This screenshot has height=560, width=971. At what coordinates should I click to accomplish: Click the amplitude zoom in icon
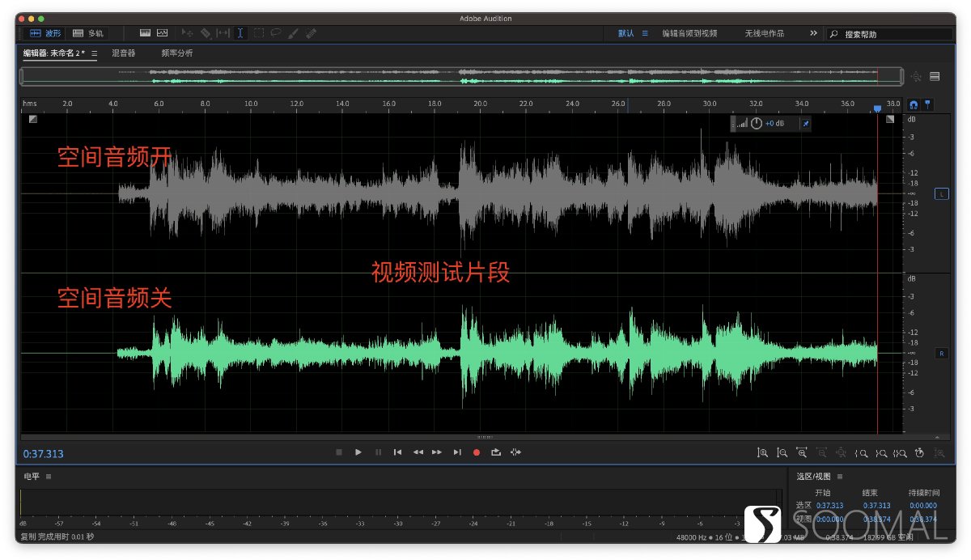coord(763,452)
